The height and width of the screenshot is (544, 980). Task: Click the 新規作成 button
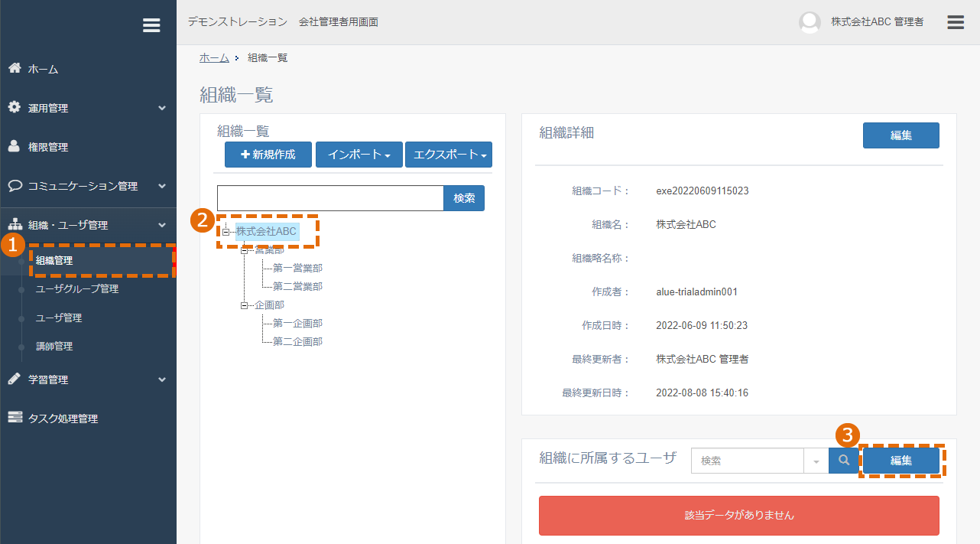click(x=268, y=155)
